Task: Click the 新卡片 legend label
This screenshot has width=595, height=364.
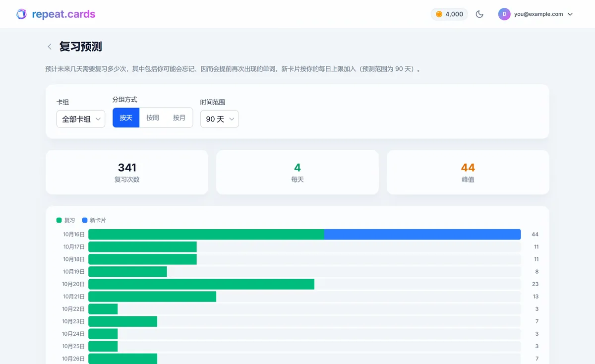Action: tap(98, 220)
